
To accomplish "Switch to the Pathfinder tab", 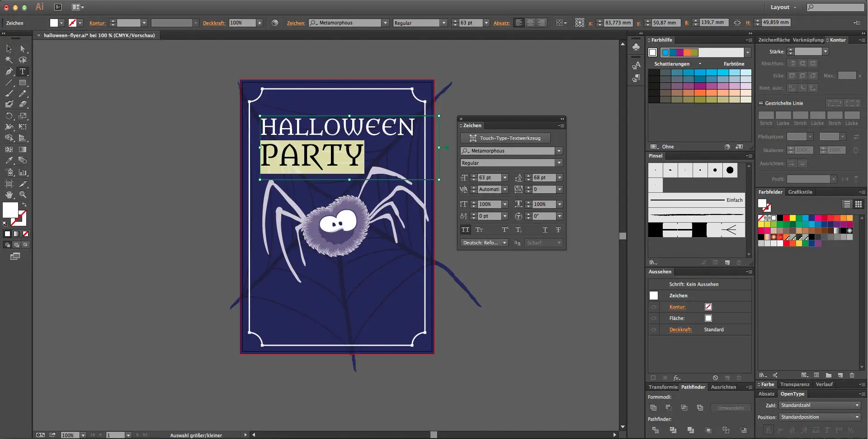I will tap(693, 387).
